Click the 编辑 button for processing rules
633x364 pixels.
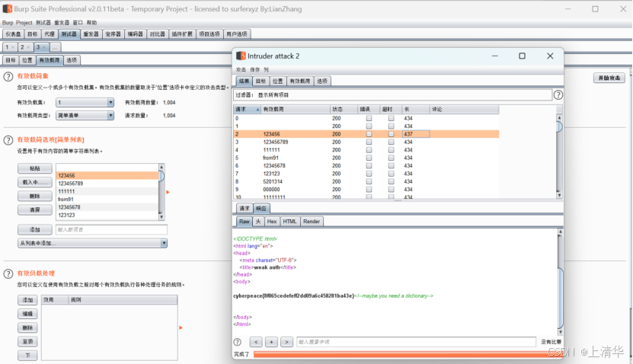(27, 314)
